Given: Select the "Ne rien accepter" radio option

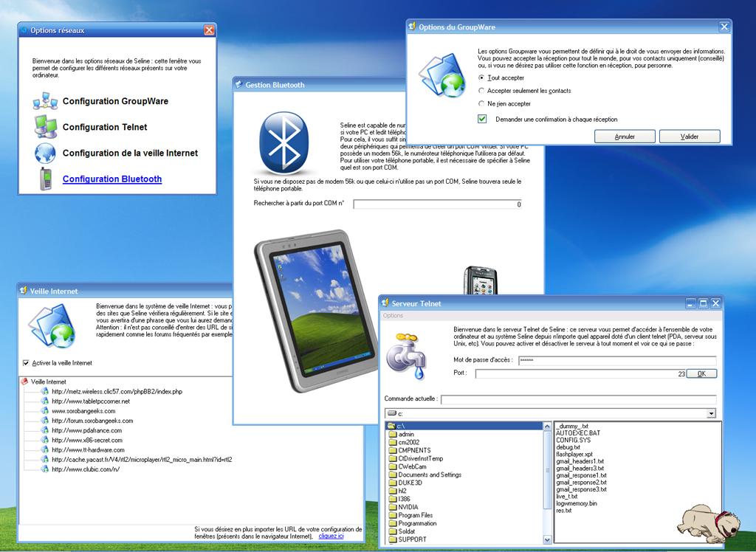Looking at the screenshot, I should point(481,103).
